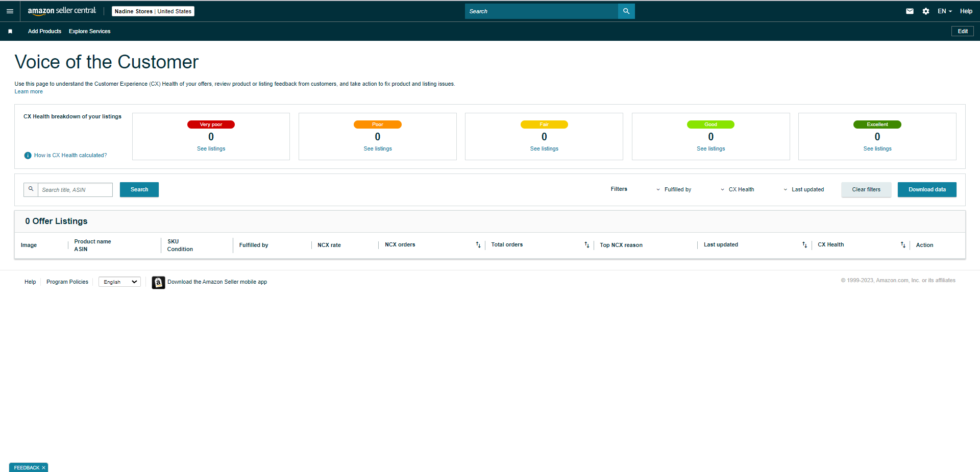Open the Learn more link

pyautogui.click(x=29, y=92)
